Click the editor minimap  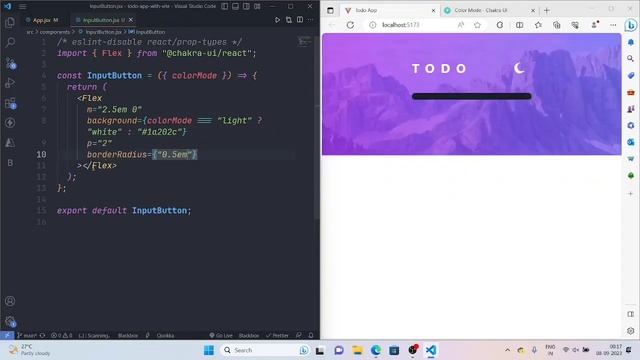click(x=305, y=41)
